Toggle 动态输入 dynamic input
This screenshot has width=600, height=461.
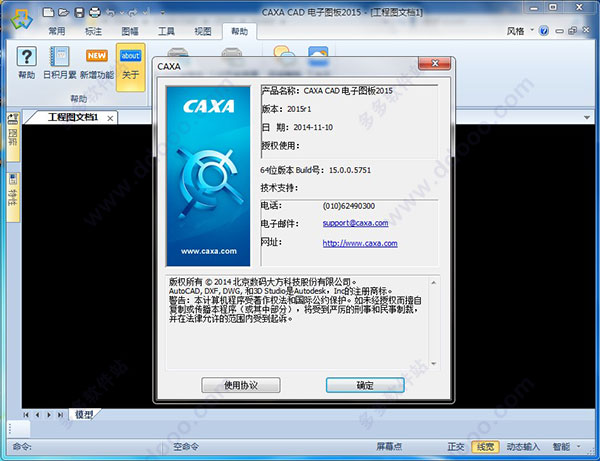[523, 446]
